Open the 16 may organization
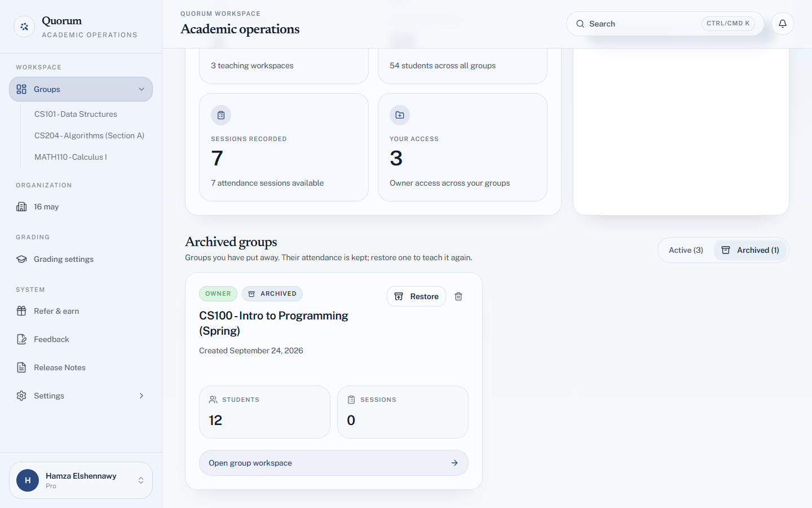 pos(81,207)
